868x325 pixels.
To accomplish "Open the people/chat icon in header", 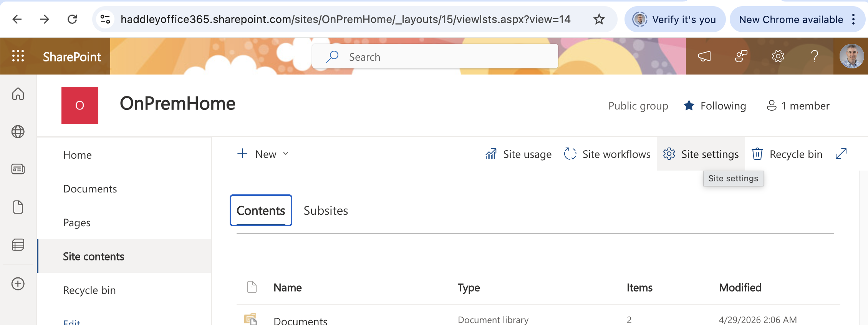I will point(741,56).
